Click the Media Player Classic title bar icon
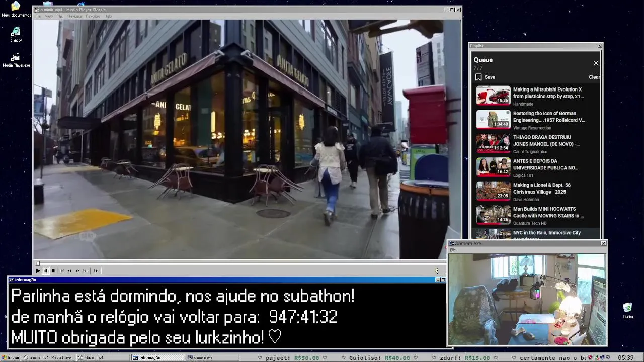Screen dimensions: 644x362 37,10
